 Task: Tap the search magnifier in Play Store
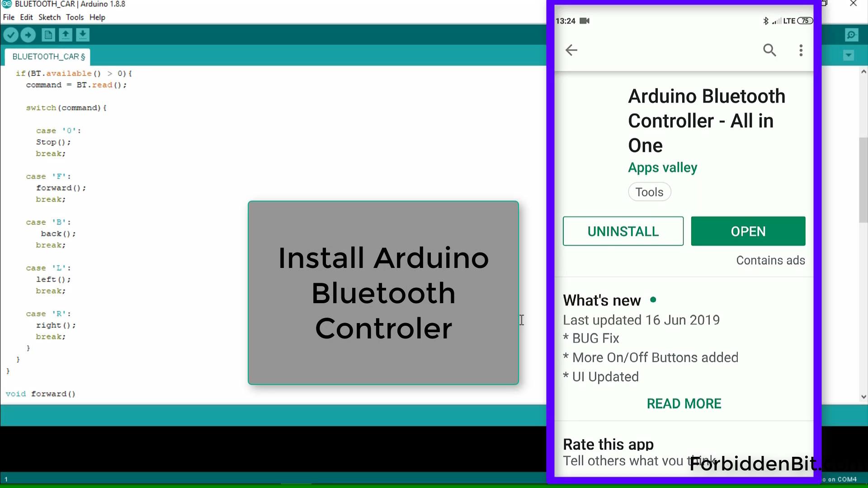[x=769, y=50]
